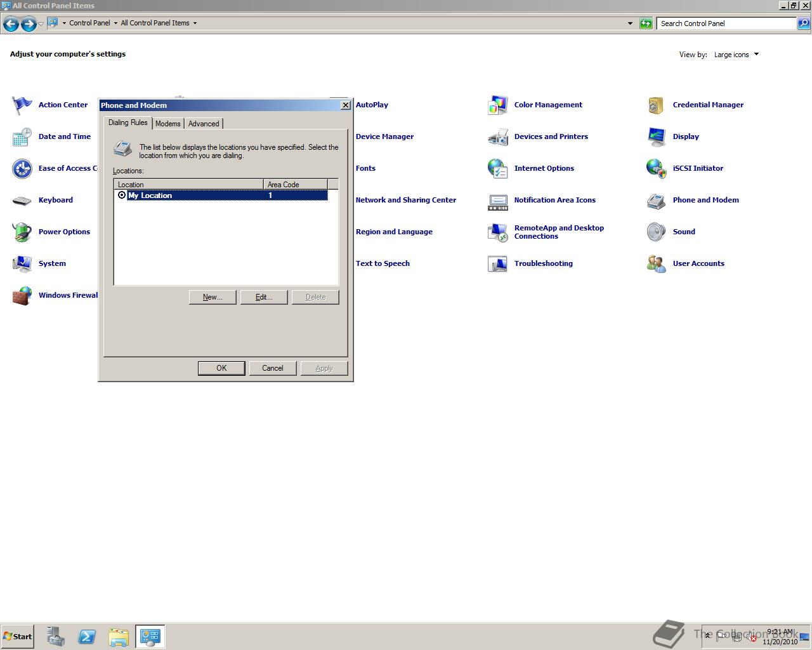Open the AutoPlay link
Image resolution: width=812 pixels, height=650 pixels.
372,105
